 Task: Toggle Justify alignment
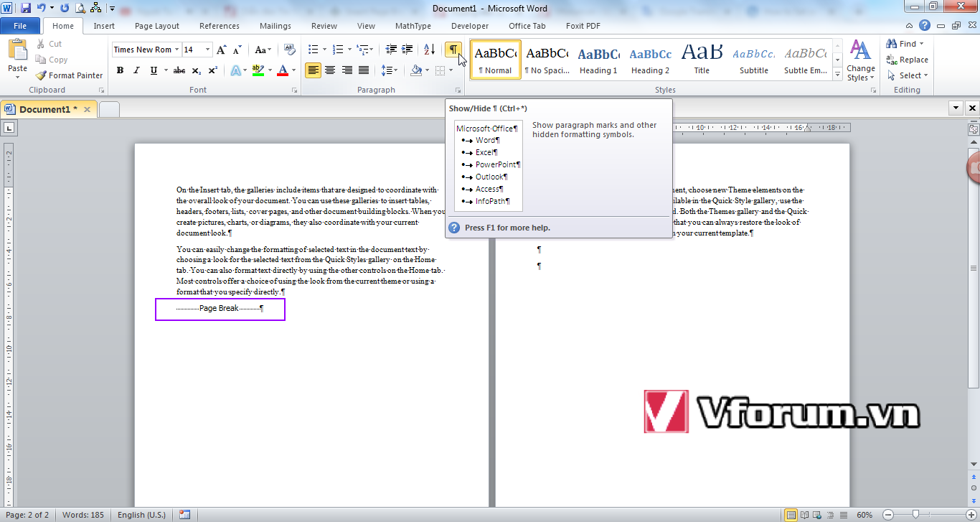[364, 70]
